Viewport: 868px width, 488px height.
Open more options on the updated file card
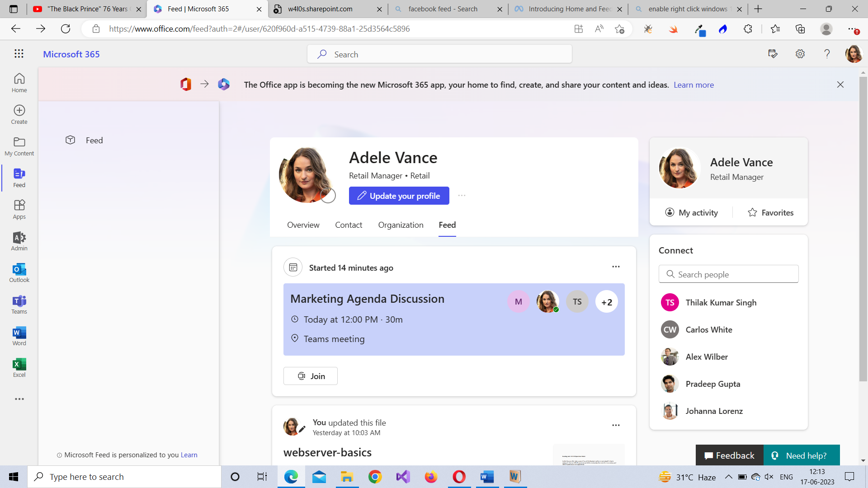616,425
